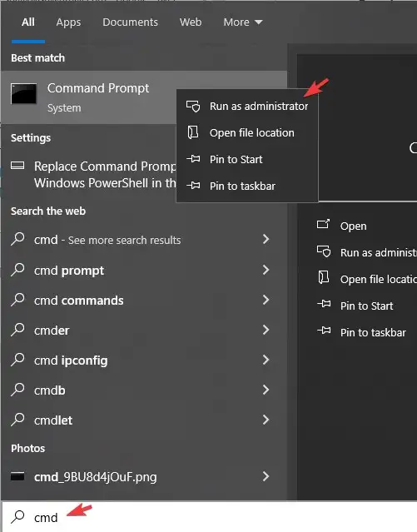417x532 pixels.
Task: Expand the cmd ipconfig suggestion chevron
Action: [266, 360]
